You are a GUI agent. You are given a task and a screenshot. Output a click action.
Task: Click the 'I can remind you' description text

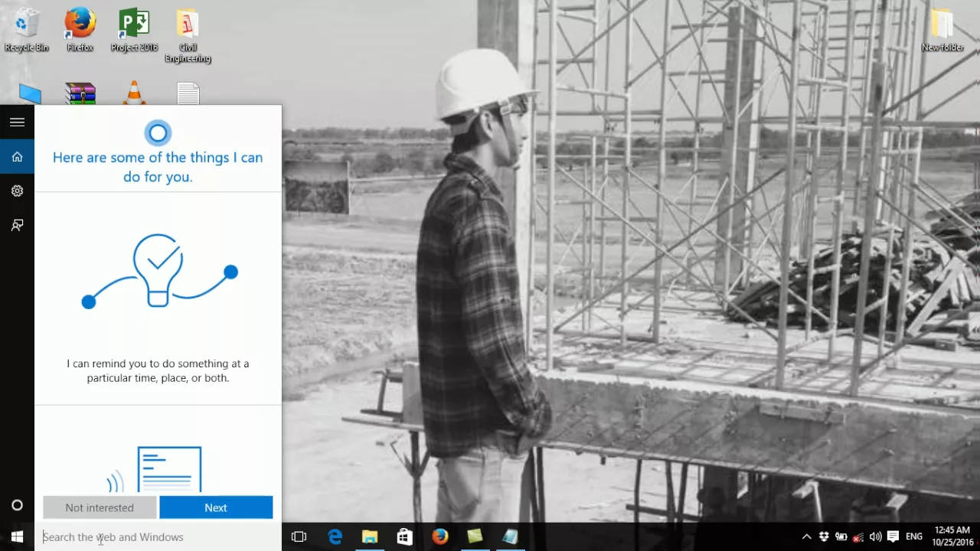pyautogui.click(x=158, y=370)
